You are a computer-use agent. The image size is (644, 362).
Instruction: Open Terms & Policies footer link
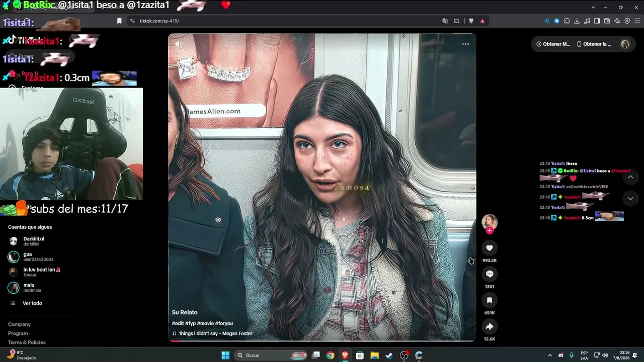[x=27, y=342]
